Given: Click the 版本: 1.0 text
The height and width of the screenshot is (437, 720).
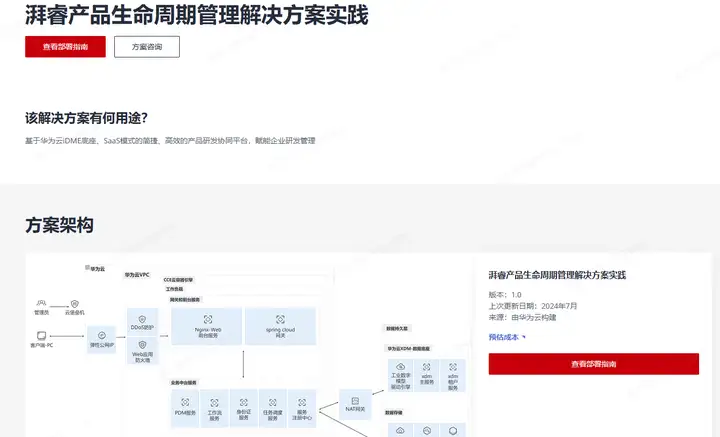Looking at the screenshot, I should tap(505, 295).
